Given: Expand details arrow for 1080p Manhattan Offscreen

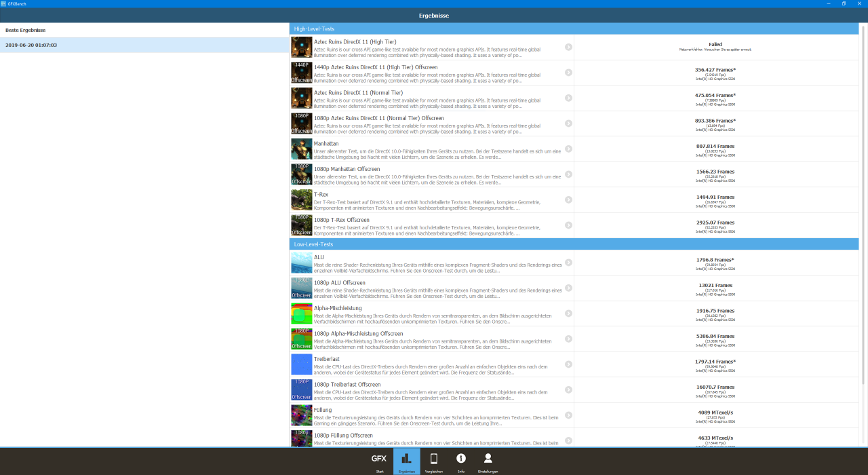Looking at the screenshot, I should click(x=568, y=174).
